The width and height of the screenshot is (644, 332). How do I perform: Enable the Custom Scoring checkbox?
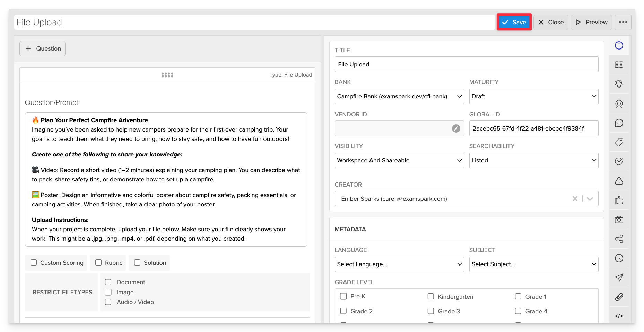[x=34, y=263]
